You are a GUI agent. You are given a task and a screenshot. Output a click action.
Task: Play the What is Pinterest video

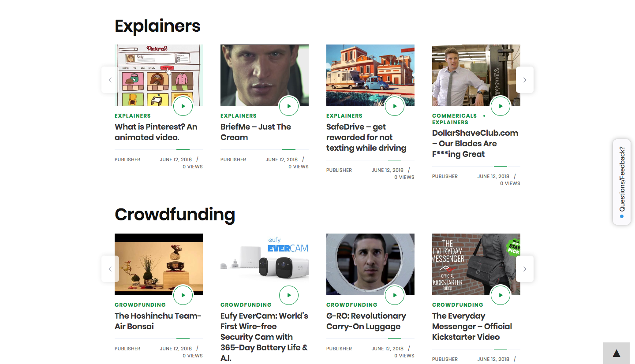click(x=183, y=106)
